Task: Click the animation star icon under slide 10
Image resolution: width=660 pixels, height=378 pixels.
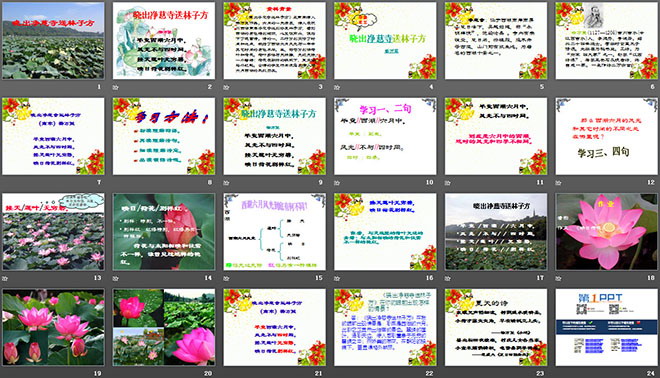Action: coord(337,183)
